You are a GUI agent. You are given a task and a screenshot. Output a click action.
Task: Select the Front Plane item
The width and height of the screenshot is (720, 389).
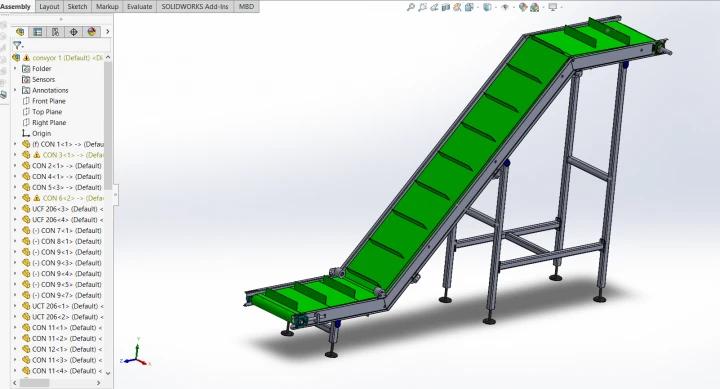pyautogui.click(x=49, y=101)
